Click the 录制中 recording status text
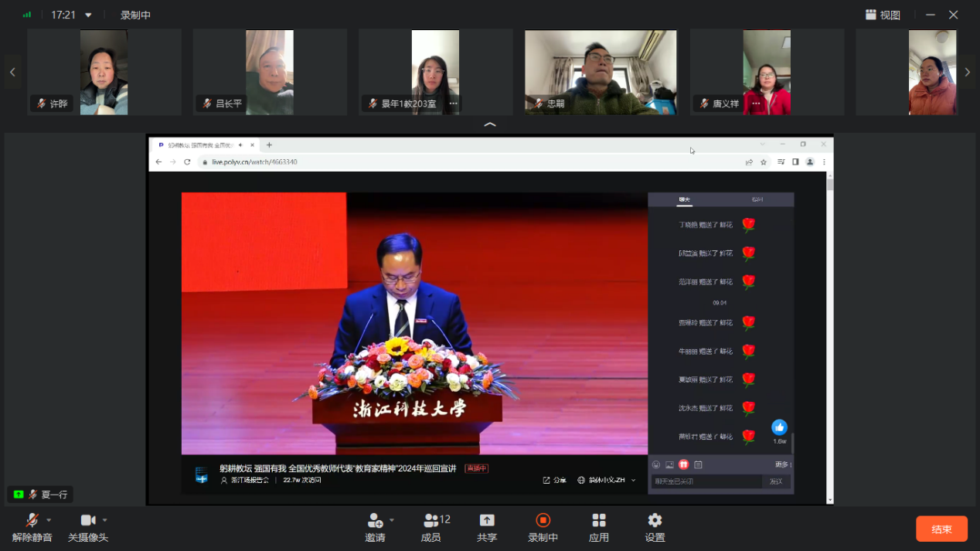The width and height of the screenshot is (980, 551). (x=136, y=15)
